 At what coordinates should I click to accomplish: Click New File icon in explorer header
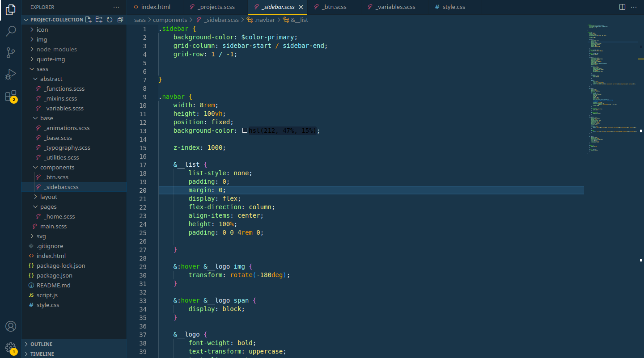click(88, 20)
